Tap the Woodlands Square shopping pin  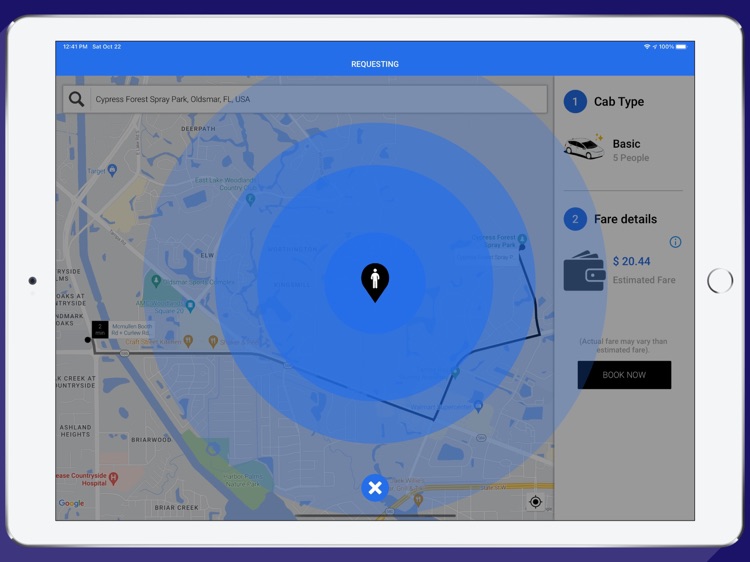click(190, 306)
